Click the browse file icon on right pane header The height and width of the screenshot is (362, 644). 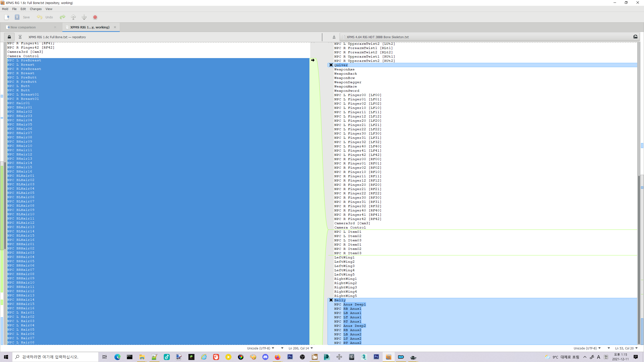pyautogui.click(x=635, y=37)
